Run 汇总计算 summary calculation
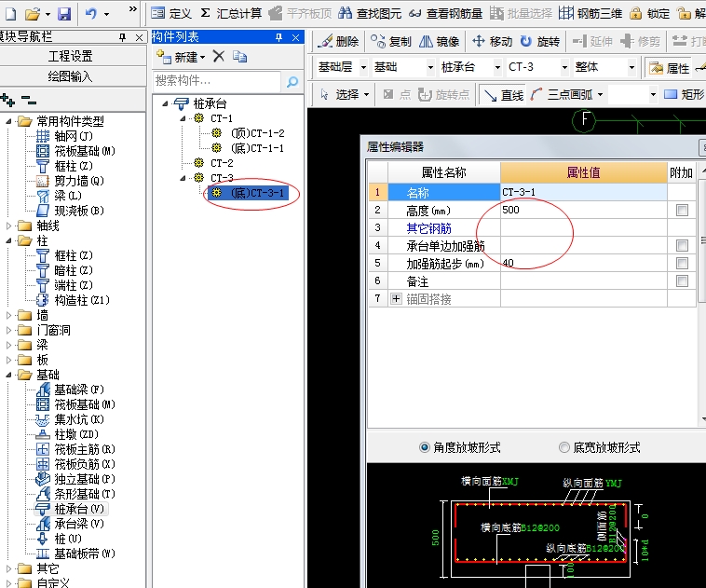 231,14
